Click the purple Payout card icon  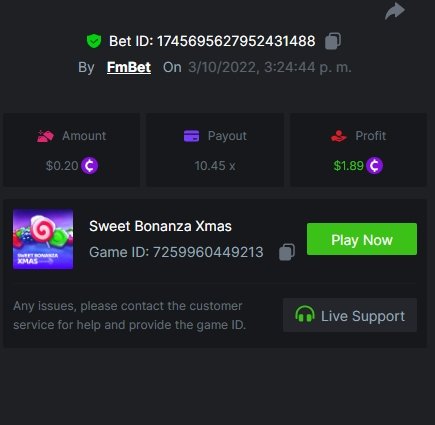tap(191, 136)
